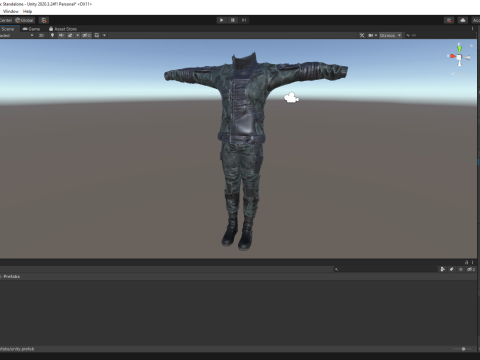
Task: Toggle the Global handle rotation button
Action: 24,20
